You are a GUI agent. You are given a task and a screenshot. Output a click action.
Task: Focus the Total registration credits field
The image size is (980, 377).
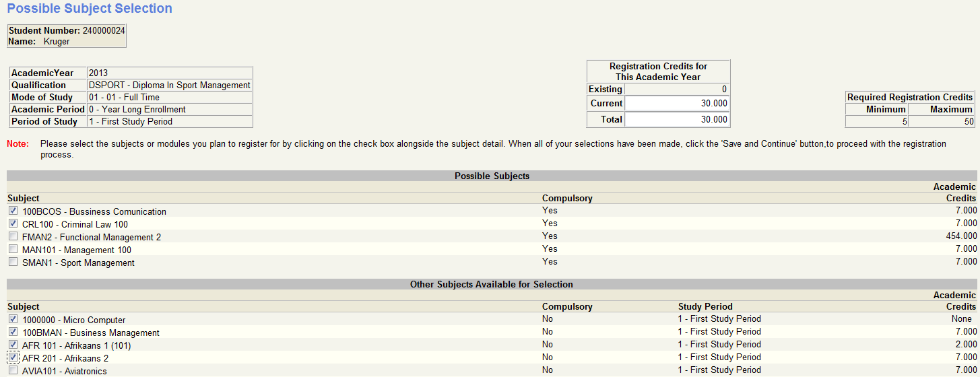[677, 119]
